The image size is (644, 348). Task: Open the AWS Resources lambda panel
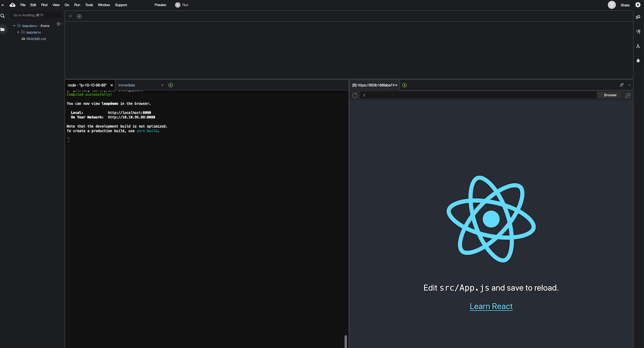pyautogui.click(x=638, y=46)
